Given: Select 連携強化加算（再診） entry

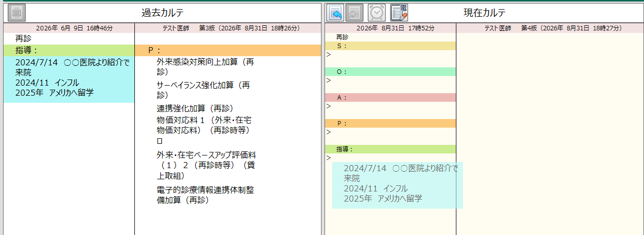Looking at the screenshot, I should [x=194, y=108].
